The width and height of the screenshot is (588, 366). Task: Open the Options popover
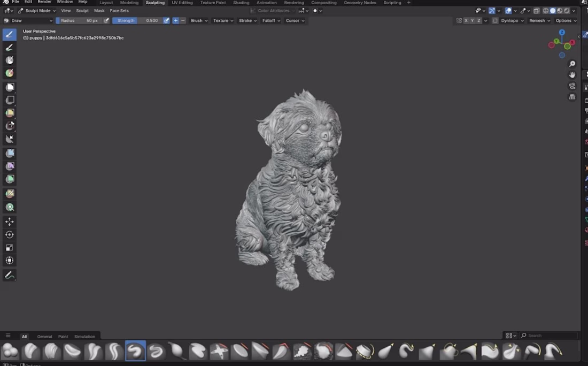click(566, 21)
